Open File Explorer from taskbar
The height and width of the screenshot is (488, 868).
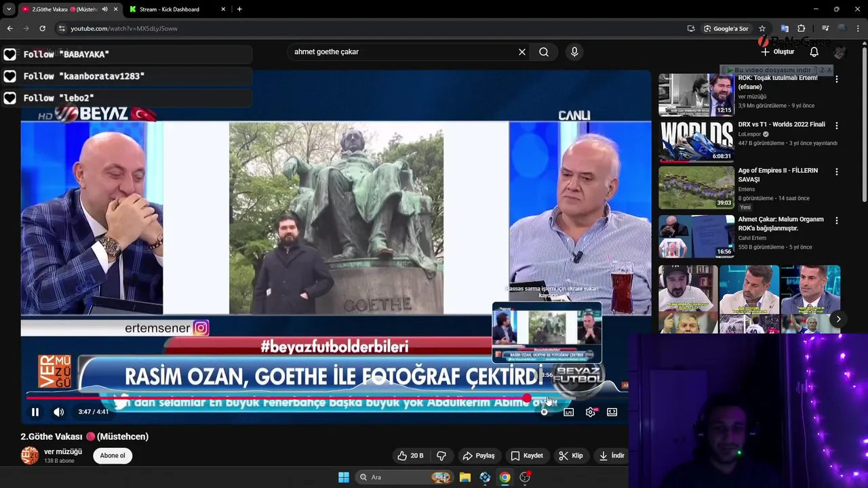click(x=465, y=477)
